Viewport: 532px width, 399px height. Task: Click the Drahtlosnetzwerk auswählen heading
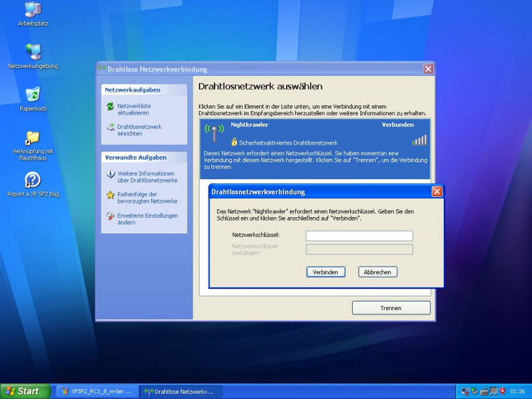point(260,86)
